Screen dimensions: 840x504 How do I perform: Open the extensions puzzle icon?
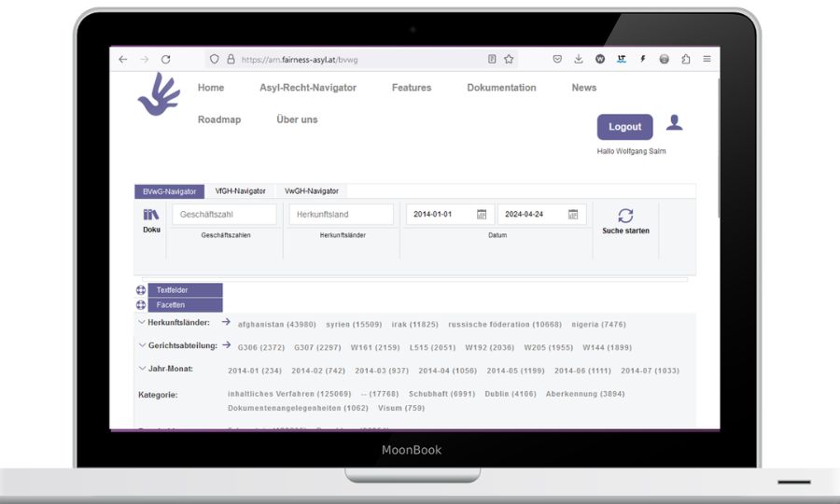click(x=686, y=59)
